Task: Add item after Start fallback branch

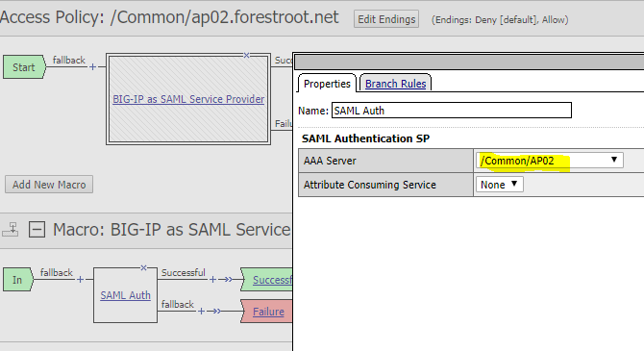Action: [93, 66]
